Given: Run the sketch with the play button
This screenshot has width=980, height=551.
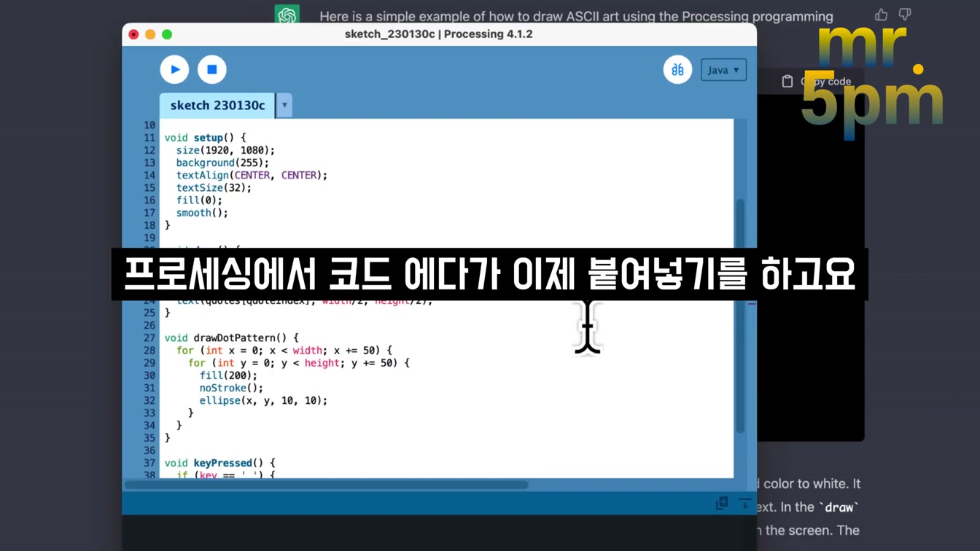Looking at the screenshot, I should tap(174, 69).
